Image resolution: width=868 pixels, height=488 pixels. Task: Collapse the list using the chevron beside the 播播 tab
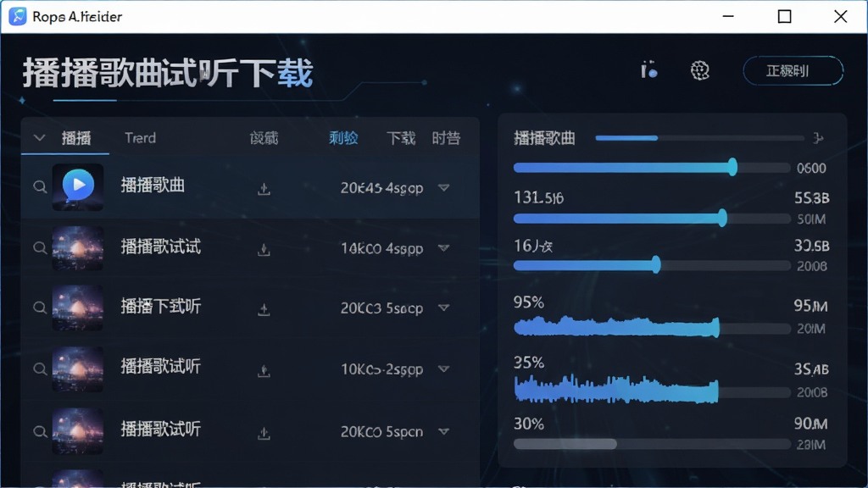pyautogui.click(x=39, y=138)
